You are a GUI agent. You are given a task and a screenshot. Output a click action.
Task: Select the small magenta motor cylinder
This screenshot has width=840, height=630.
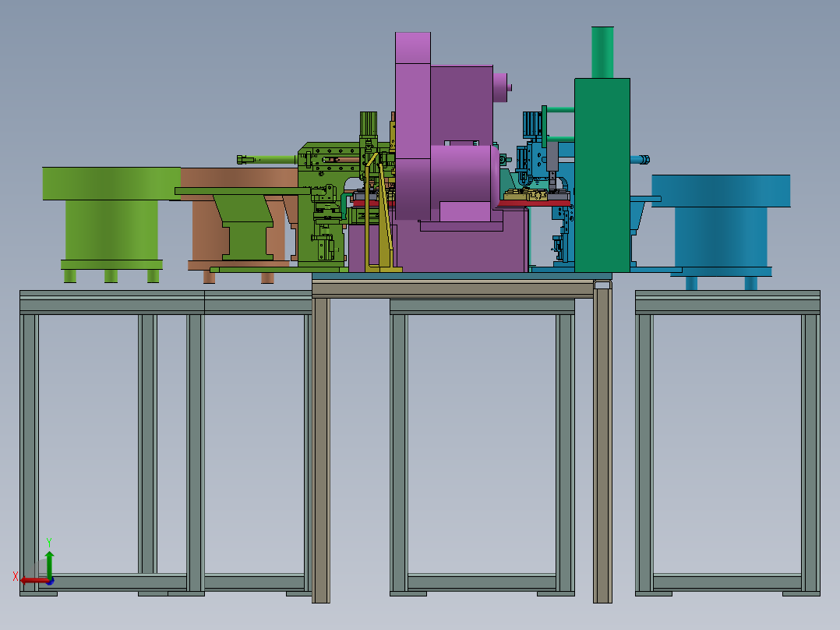pos(502,87)
